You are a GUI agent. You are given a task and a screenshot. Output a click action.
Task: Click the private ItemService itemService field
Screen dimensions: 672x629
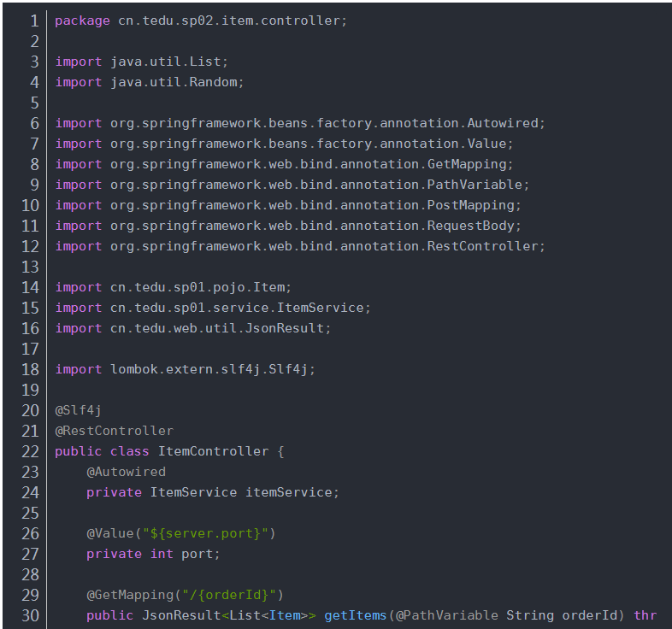pos(213,492)
